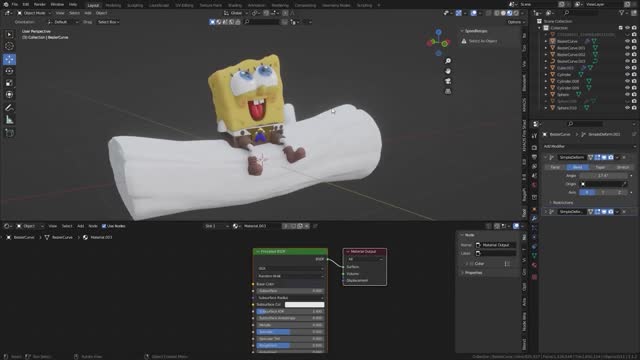Switch to the Modeling workspace tab
This screenshot has height=360, width=640.
[x=113, y=5]
